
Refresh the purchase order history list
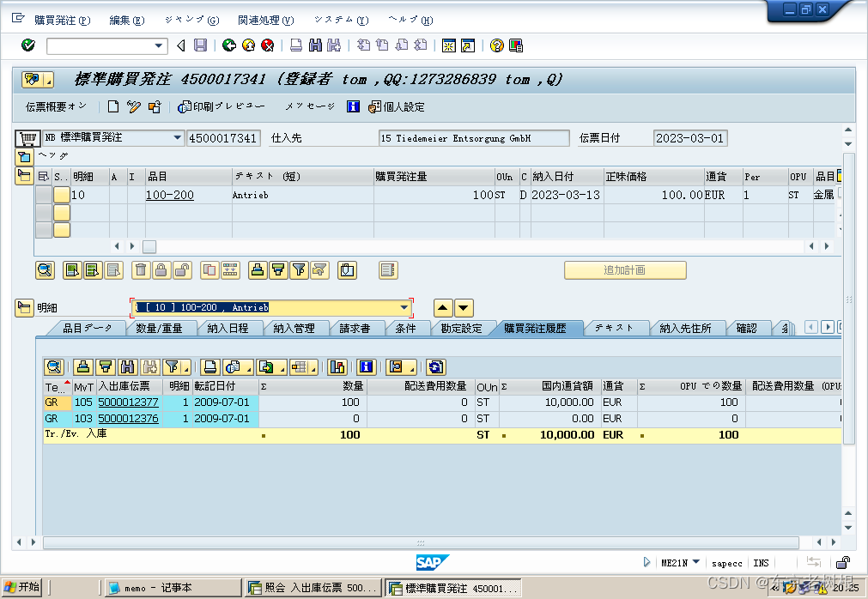436,367
